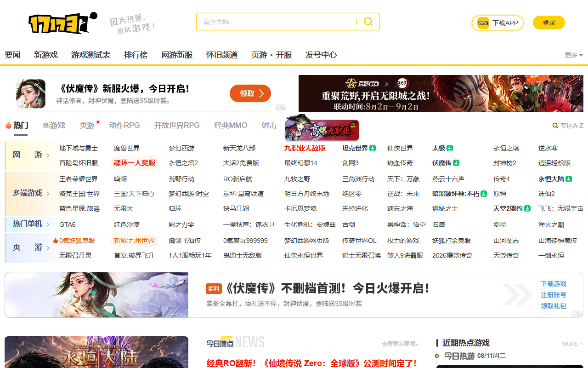Screen dimensions: 588x368
Task: Open the 魔兽世界 game link
Action: tap(127, 148)
